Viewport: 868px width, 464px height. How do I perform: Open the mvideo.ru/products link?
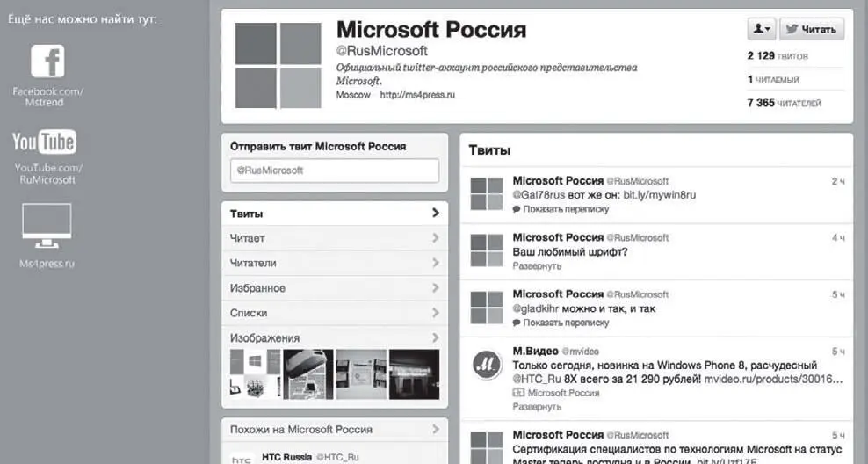(x=773, y=380)
